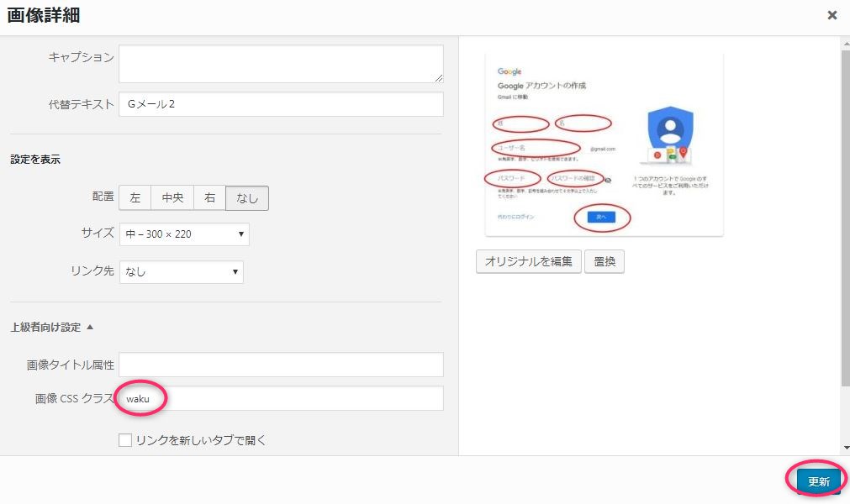The image size is (850, 504).
Task: Open the リンク先 dropdown
Action: point(181,272)
